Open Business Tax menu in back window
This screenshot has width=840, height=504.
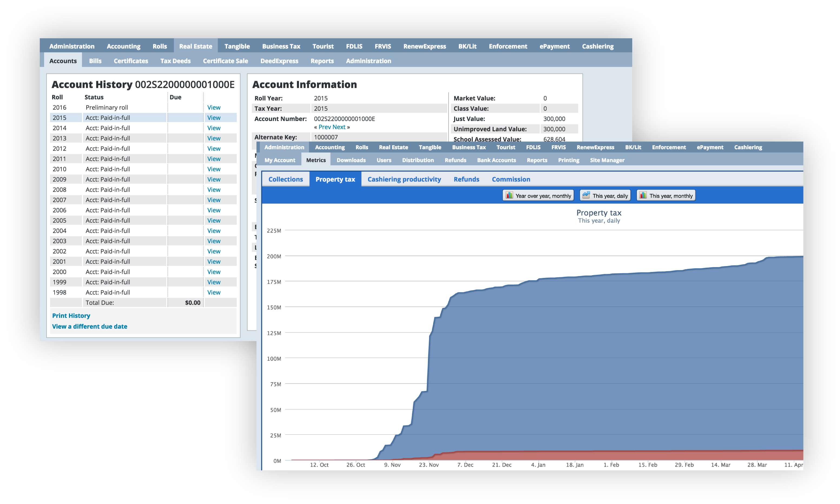[x=281, y=46]
